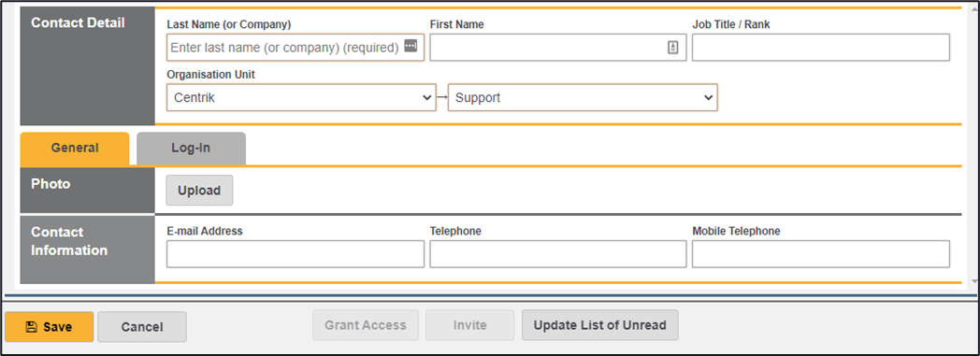
Task: Click the scrollbar down arrow
Action: point(975,281)
